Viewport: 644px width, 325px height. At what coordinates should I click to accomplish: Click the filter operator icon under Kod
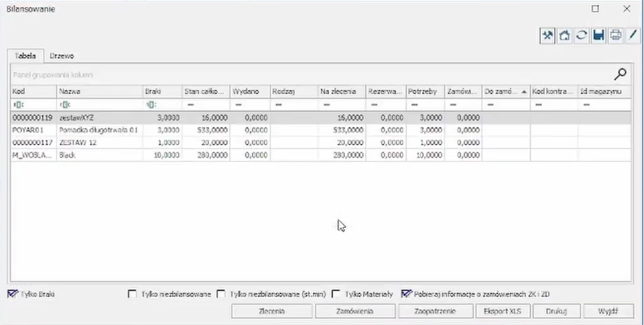click(x=18, y=106)
